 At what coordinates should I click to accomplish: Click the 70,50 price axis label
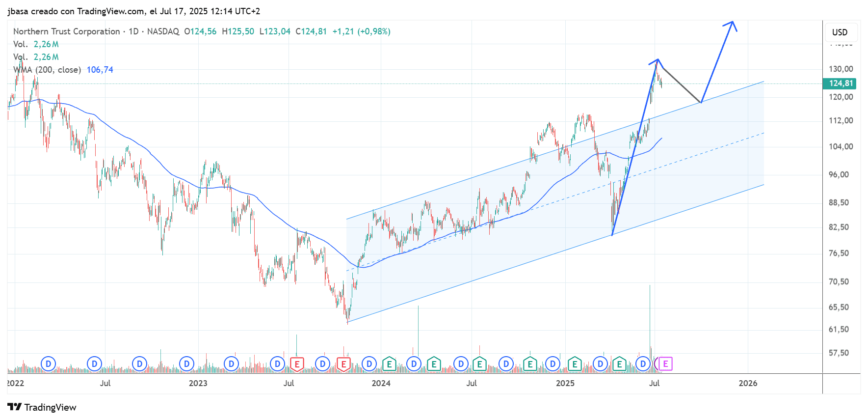tap(839, 282)
